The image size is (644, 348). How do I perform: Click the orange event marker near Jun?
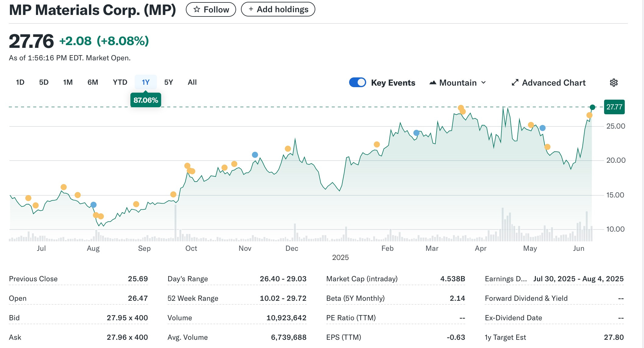click(589, 115)
